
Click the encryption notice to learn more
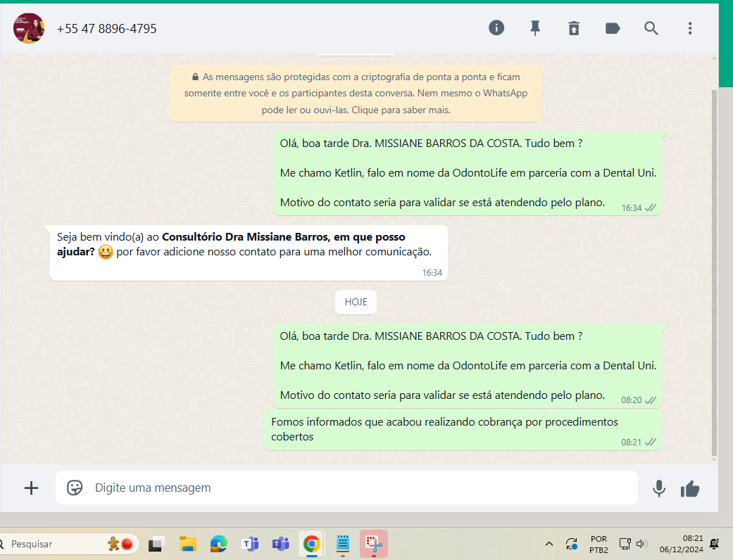[356, 94]
